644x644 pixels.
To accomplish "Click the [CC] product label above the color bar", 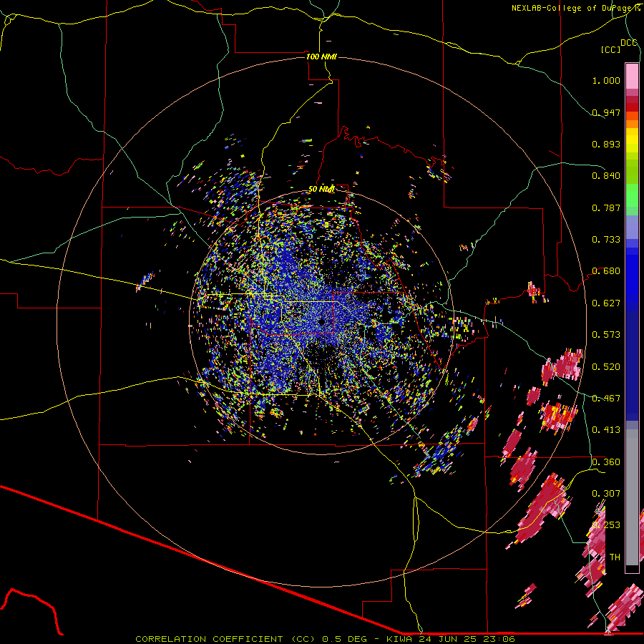I will pyautogui.click(x=610, y=49).
